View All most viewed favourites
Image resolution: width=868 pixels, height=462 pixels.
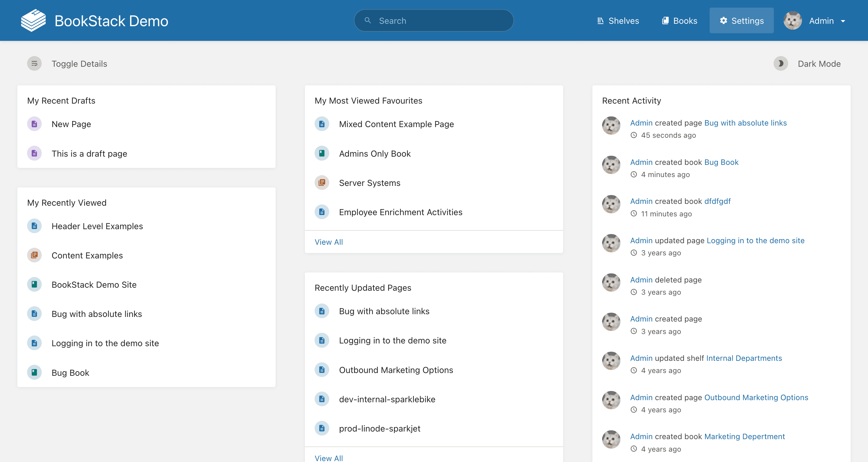click(329, 242)
